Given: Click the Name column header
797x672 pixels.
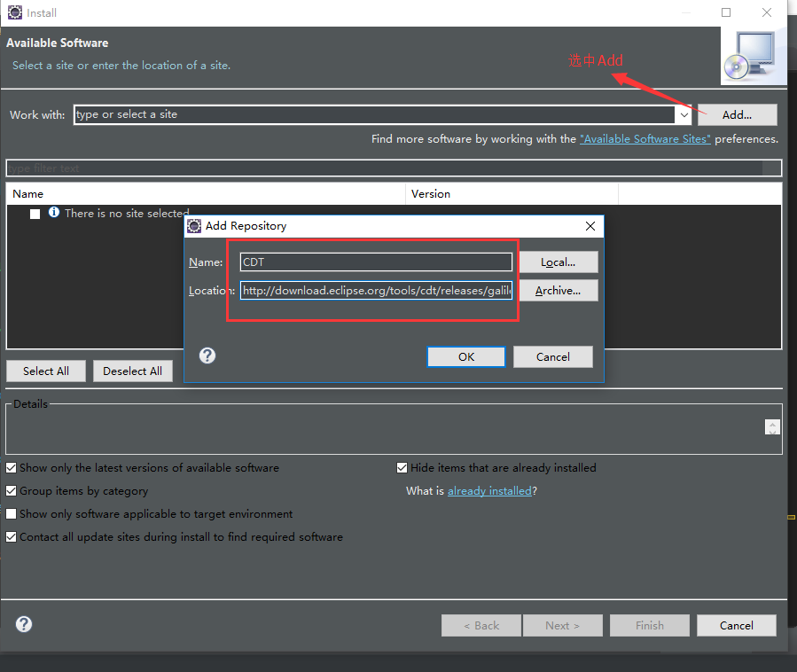Looking at the screenshot, I should tap(206, 193).
